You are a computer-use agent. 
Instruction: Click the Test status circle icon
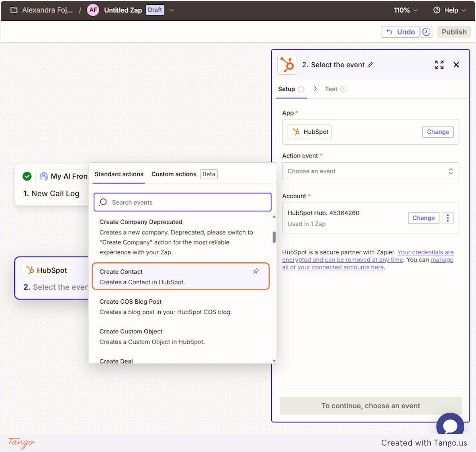344,89
